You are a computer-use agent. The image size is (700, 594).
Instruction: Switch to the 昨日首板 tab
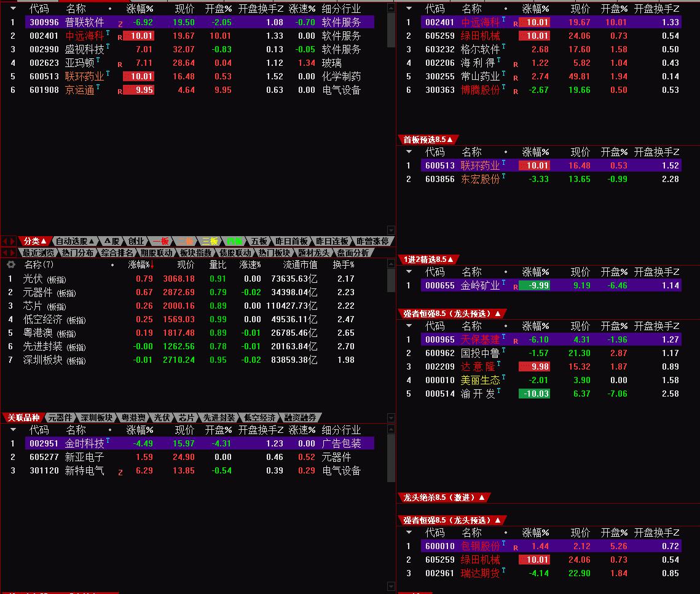[x=291, y=241]
